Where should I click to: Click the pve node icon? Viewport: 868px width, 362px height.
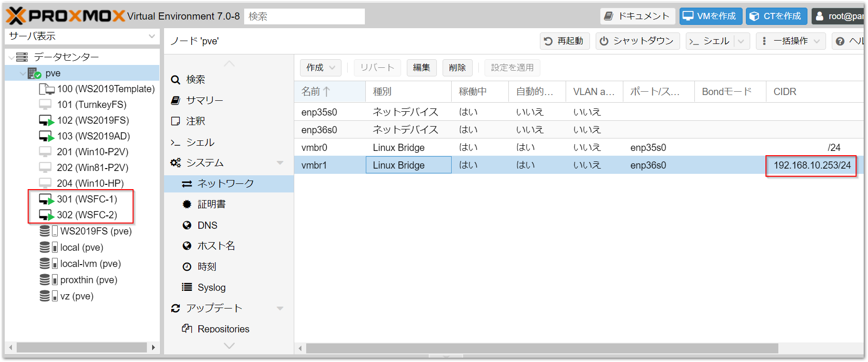point(34,73)
